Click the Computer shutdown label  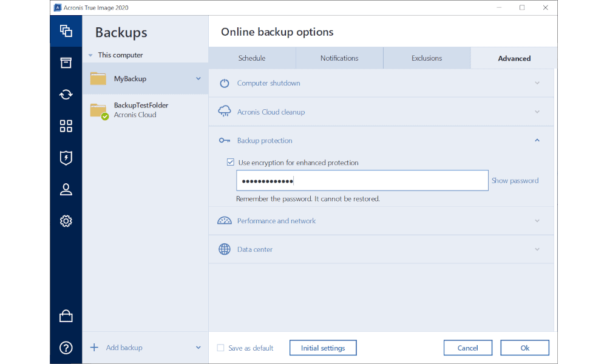(269, 83)
